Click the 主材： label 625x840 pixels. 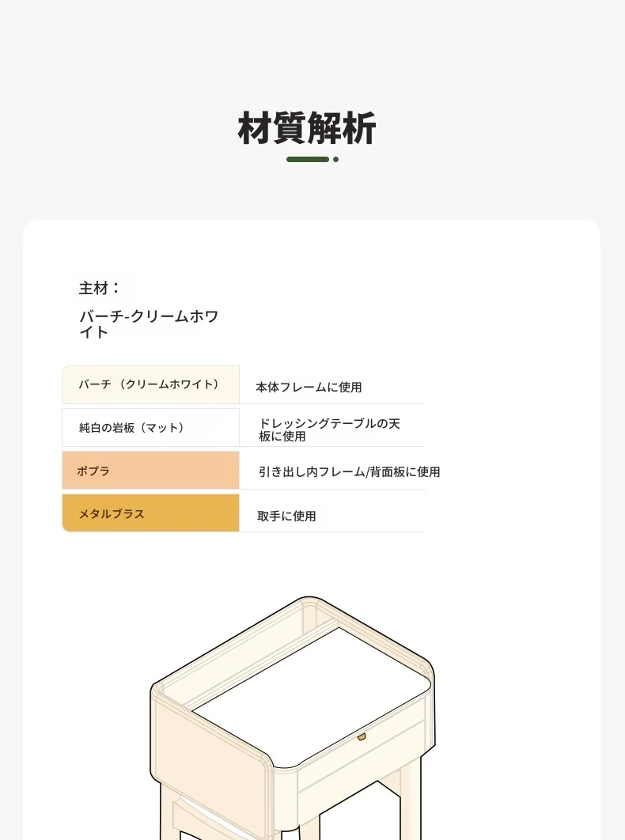(x=100, y=288)
